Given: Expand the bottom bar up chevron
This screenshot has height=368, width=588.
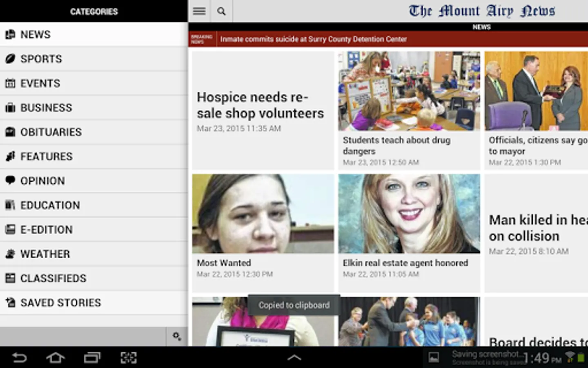Looking at the screenshot, I should pos(294,358).
